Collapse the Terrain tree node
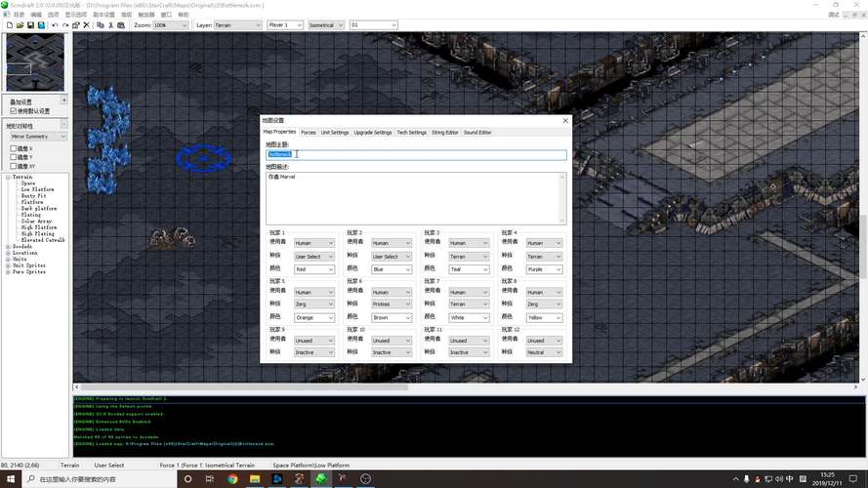This screenshot has height=488, width=868. coord(9,177)
